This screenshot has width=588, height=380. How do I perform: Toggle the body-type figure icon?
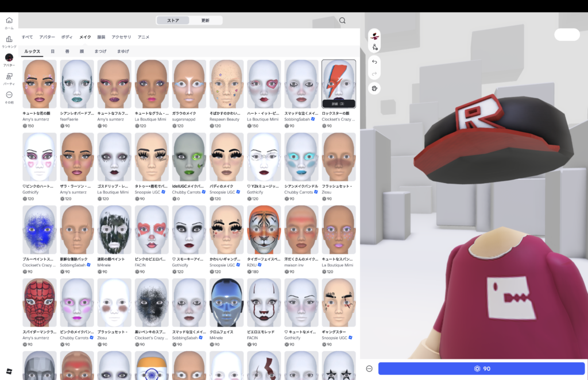tap(374, 48)
